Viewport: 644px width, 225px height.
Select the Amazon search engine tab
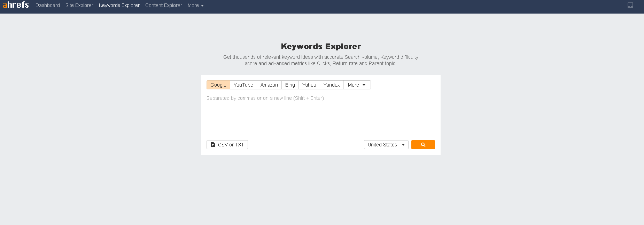click(x=269, y=85)
